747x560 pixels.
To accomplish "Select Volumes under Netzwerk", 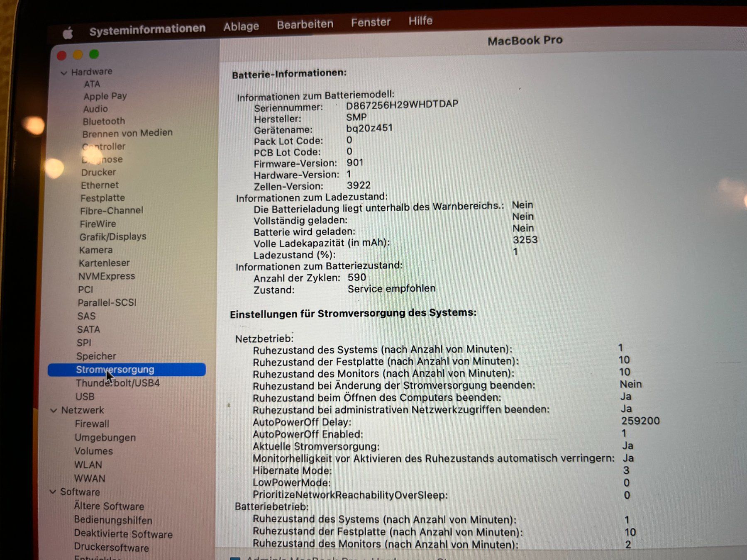I will click(x=93, y=451).
